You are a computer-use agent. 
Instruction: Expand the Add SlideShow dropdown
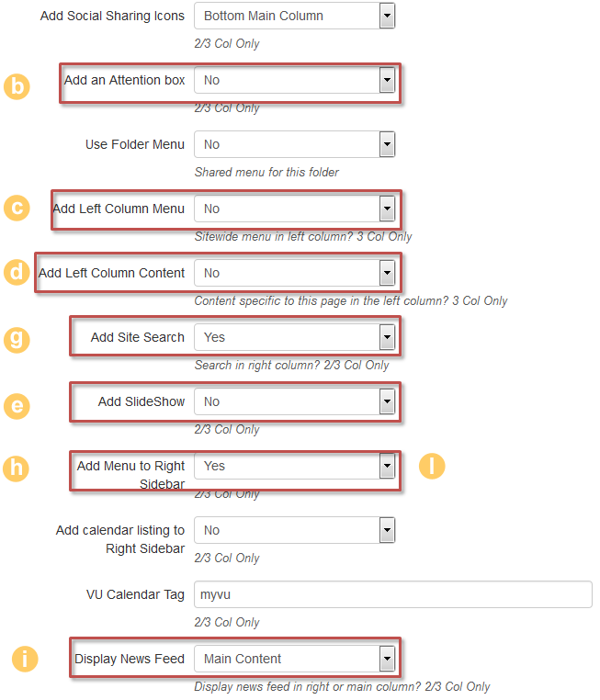pyautogui.click(x=294, y=401)
